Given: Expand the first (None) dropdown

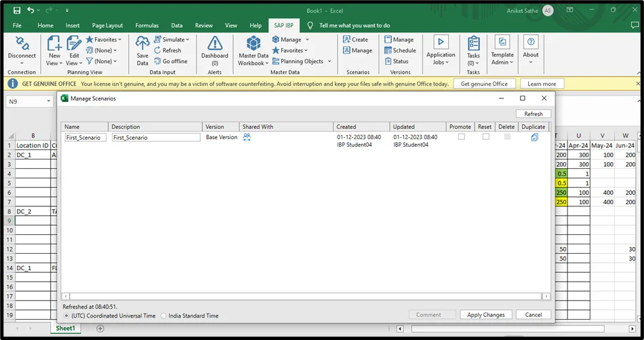Looking at the screenshot, I should pyautogui.click(x=115, y=51).
